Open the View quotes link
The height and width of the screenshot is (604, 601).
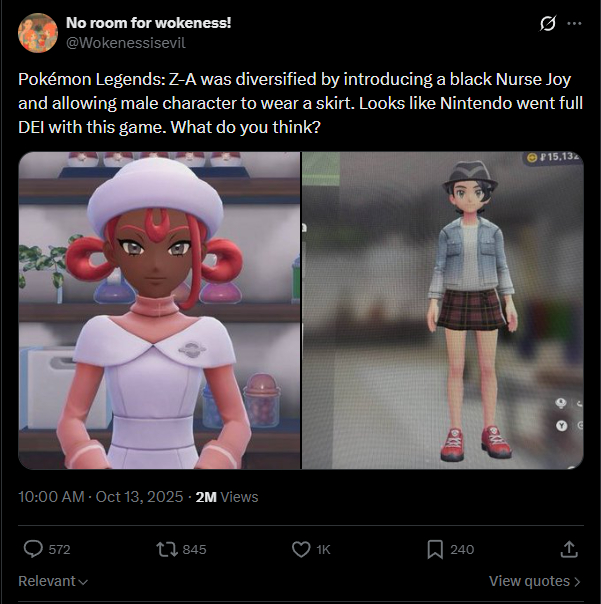(x=534, y=581)
